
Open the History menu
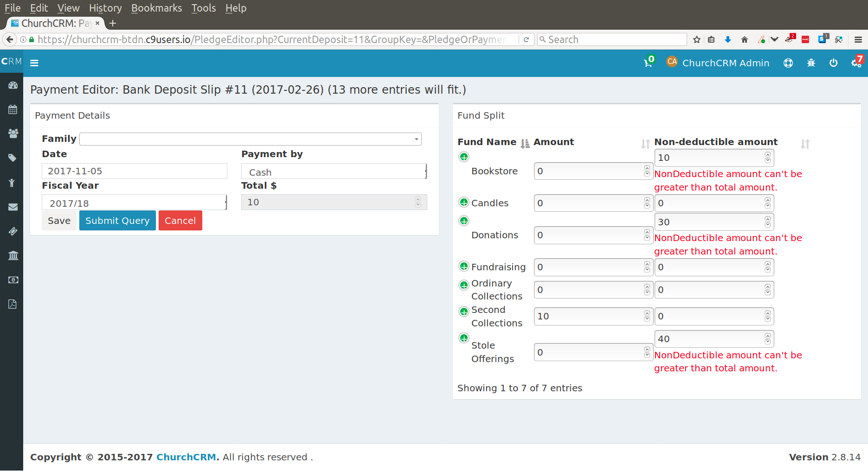(105, 8)
